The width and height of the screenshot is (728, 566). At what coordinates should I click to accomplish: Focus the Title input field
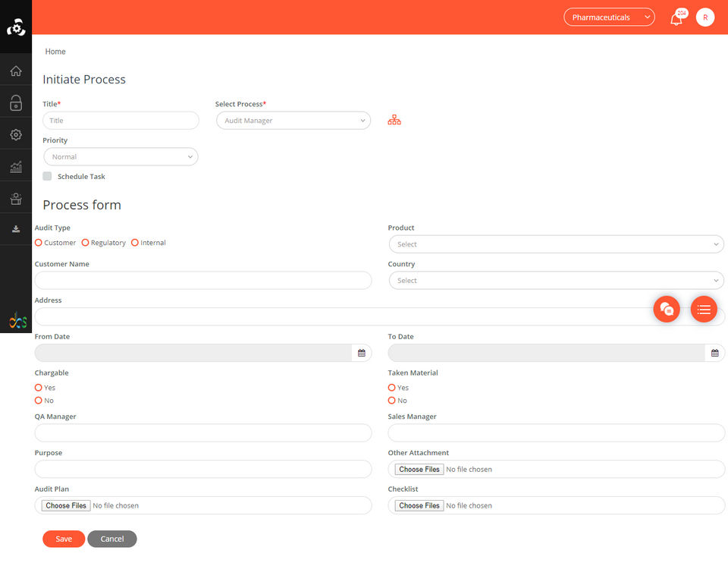[x=121, y=121]
